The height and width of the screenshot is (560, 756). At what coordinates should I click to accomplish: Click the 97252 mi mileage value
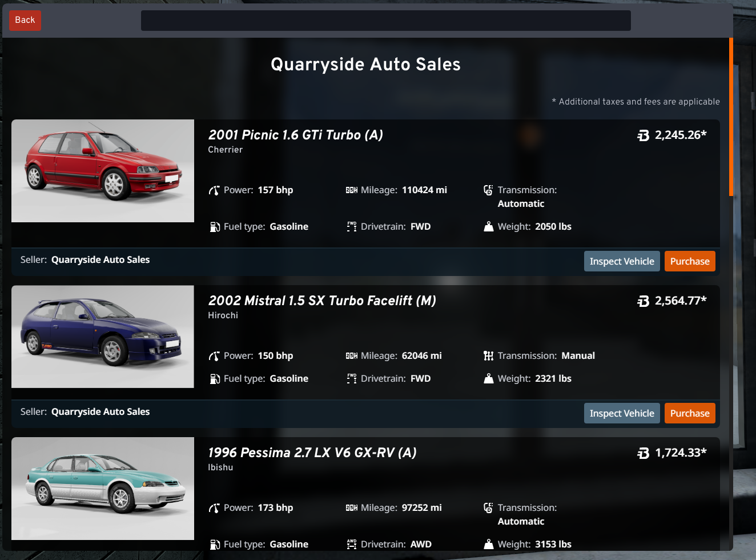[x=422, y=508]
